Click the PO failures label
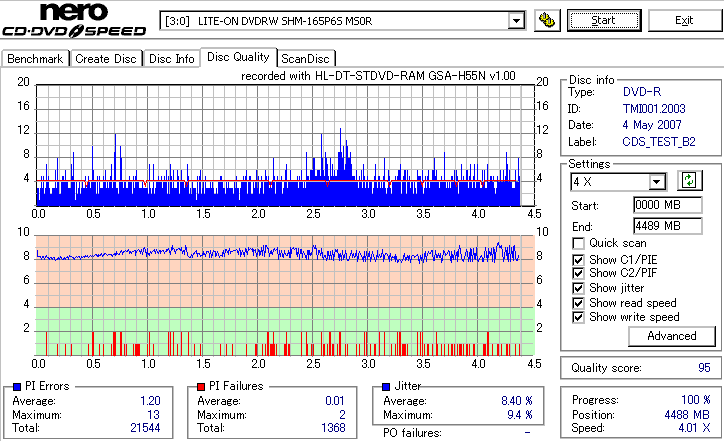 pos(412,433)
